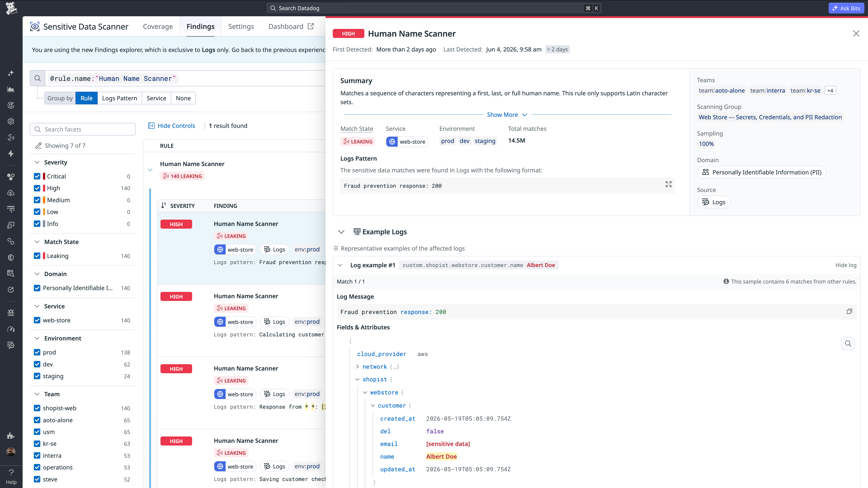This screenshot has width=868, height=488.
Task: Expand the network attribute node
Action: [x=358, y=366]
